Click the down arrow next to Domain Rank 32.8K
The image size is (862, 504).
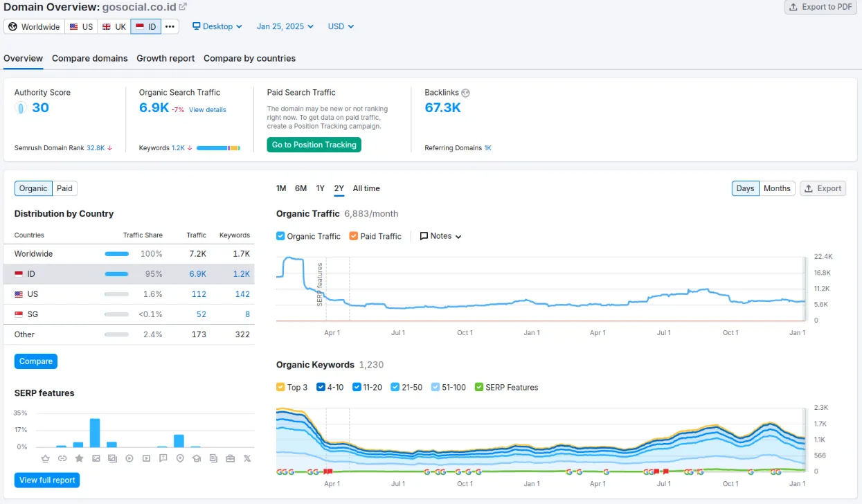110,148
